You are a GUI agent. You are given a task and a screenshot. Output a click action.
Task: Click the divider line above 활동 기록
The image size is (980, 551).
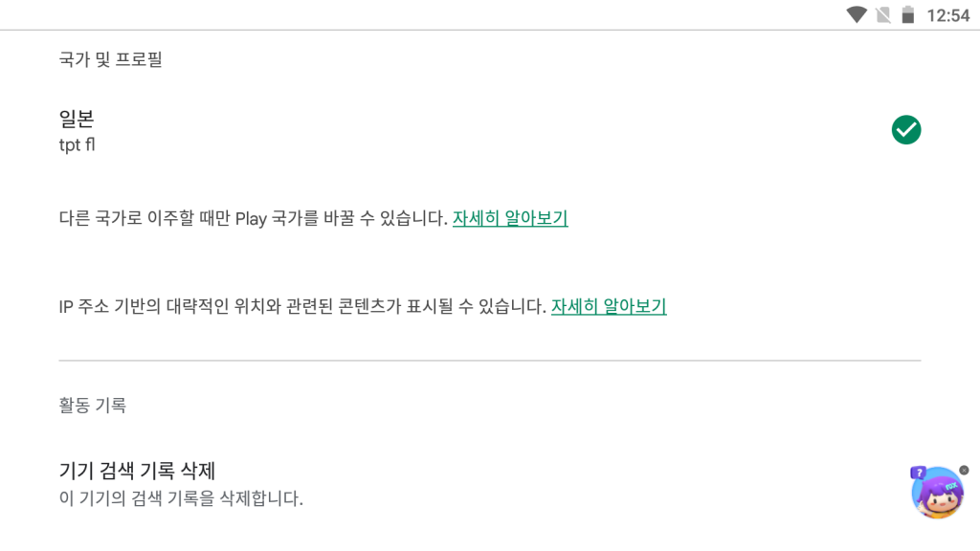tap(489, 361)
